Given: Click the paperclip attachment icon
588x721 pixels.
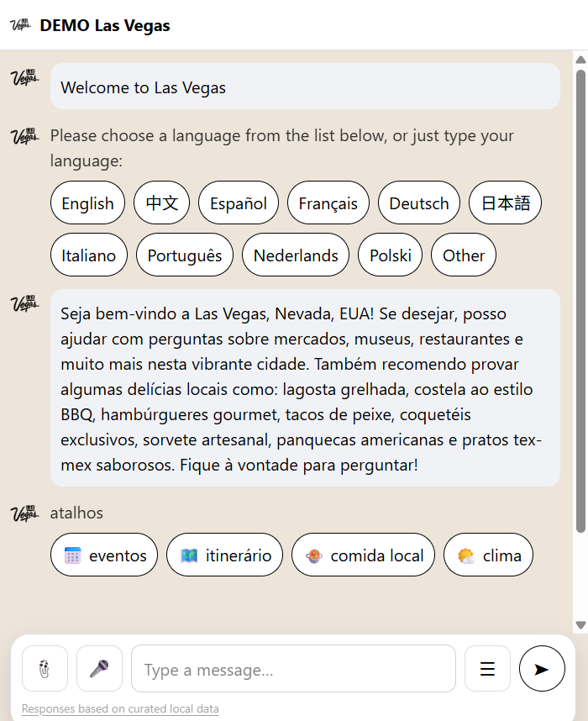Looking at the screenshot, I should pyautogui.click(x=45, y=669).
